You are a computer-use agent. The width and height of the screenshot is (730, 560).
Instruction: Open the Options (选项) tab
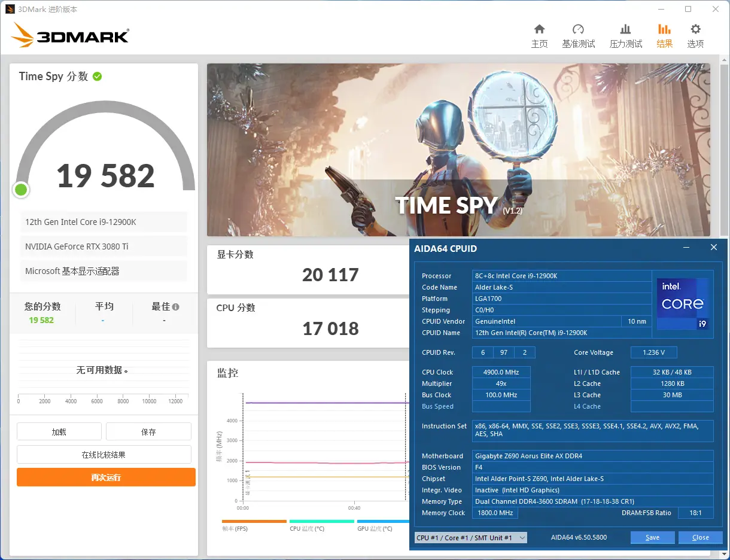[695, 36]
